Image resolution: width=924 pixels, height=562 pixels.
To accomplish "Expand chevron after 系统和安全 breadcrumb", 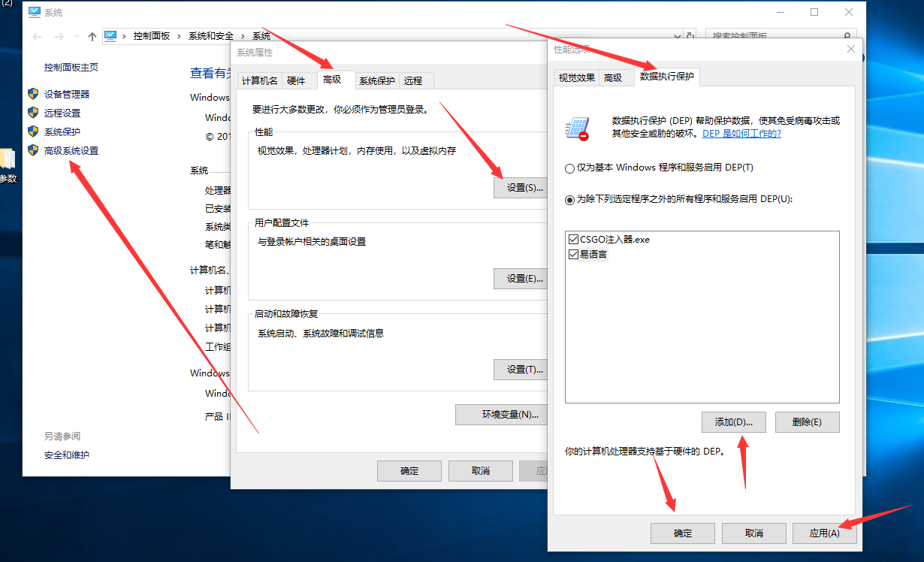I will 243,36.
